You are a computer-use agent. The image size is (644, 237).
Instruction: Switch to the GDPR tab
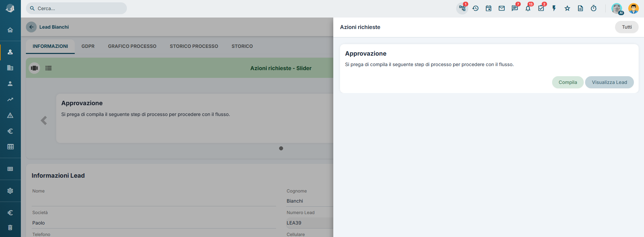click(88, 46)
